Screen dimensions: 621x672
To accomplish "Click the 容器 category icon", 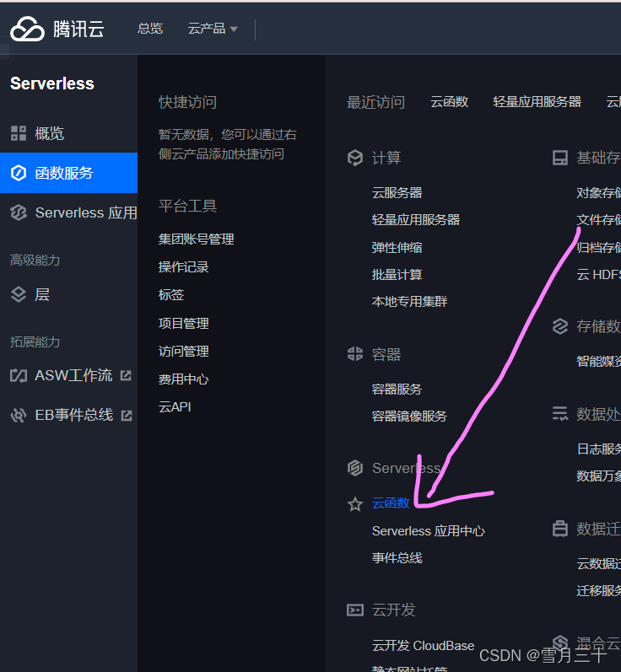I will (x=355, y=354).
